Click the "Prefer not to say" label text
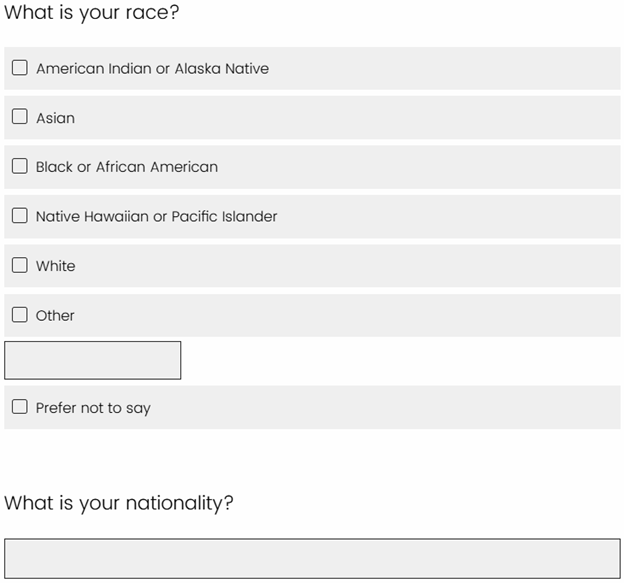624x583 pixels. click(x=93, y=408)
